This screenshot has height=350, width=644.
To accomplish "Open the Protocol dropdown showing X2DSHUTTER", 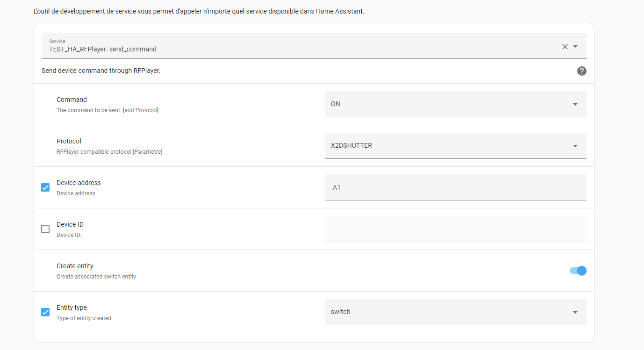I will pyautogui.click(x=456, y=146).
